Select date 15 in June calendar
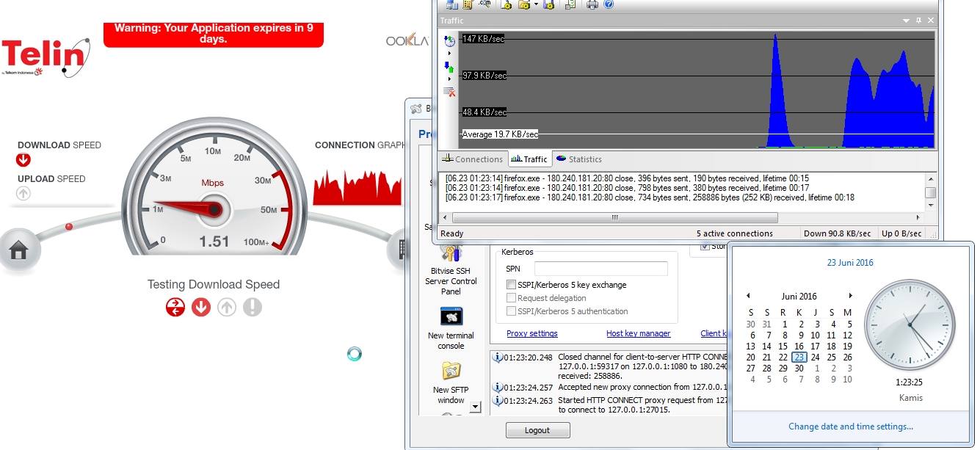This screenshot has height=450, width=980. (783, 346)
